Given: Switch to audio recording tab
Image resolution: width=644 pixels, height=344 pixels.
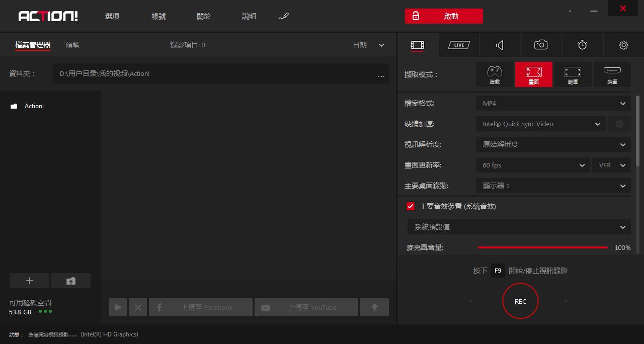Looking at the screenshot, I should coord(500,45).
